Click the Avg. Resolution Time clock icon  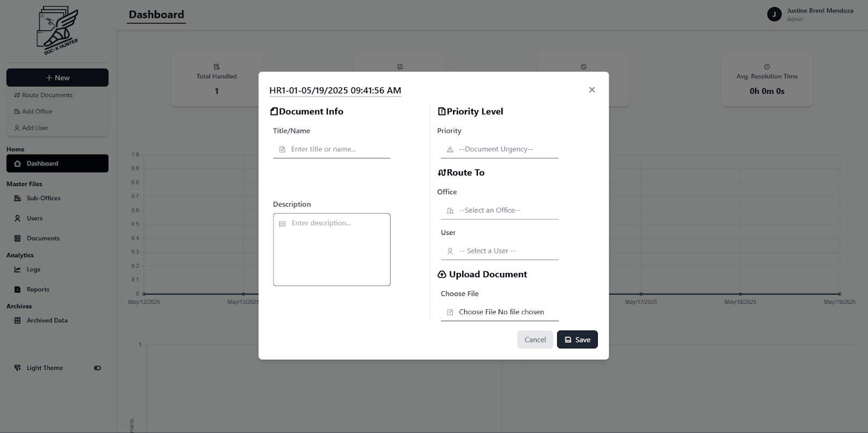[767, 67]
